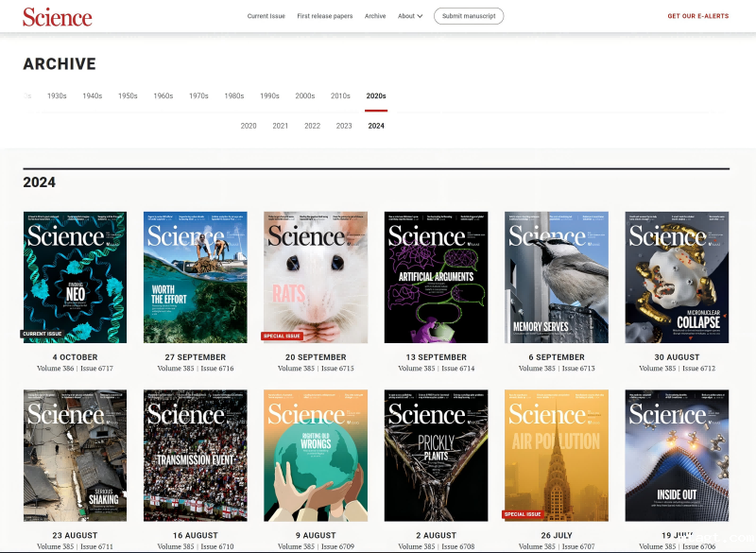This screenshot has height=553, width=756.
Task: Open the Artificial Arguments issue cover
Action: click(x=436, y=276)
